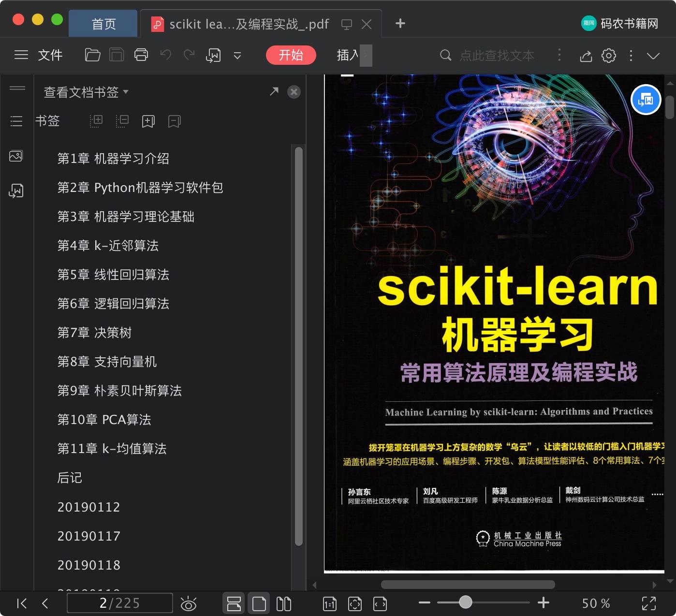Click the export to Word icon in toolbar
Image resolution: width=676 pixels, height=616 pixels.
(213, 55)
